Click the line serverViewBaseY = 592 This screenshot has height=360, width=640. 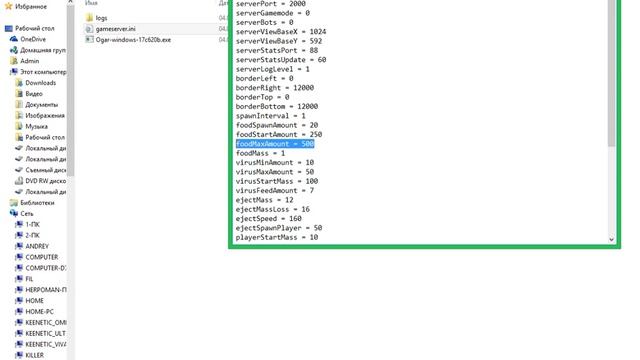pos(278,41)
